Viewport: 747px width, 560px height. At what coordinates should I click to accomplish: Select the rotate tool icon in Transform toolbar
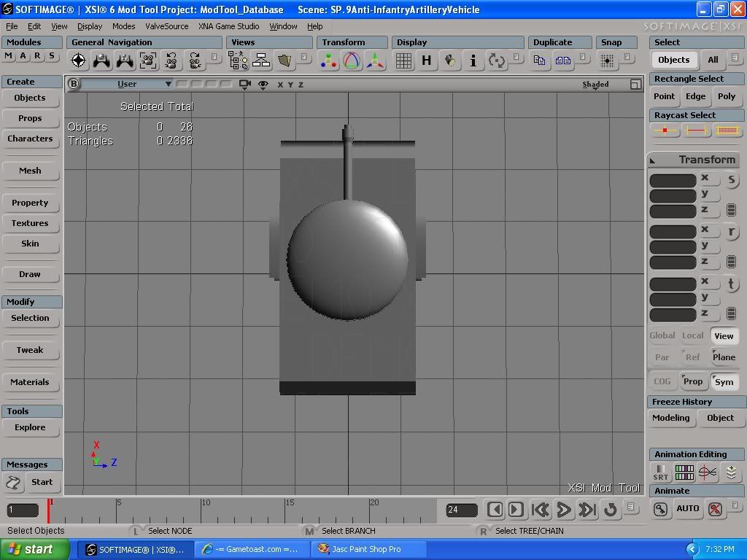(x=352, y=61)
